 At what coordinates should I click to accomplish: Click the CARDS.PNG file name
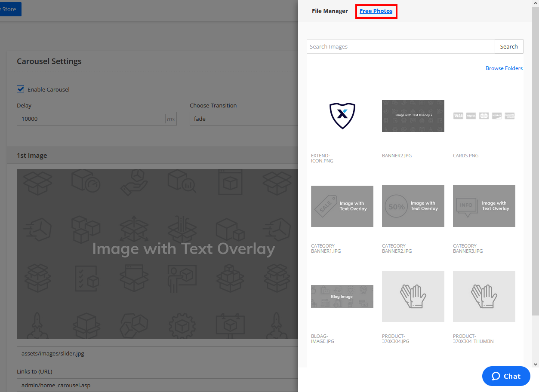tap(465, 156)
